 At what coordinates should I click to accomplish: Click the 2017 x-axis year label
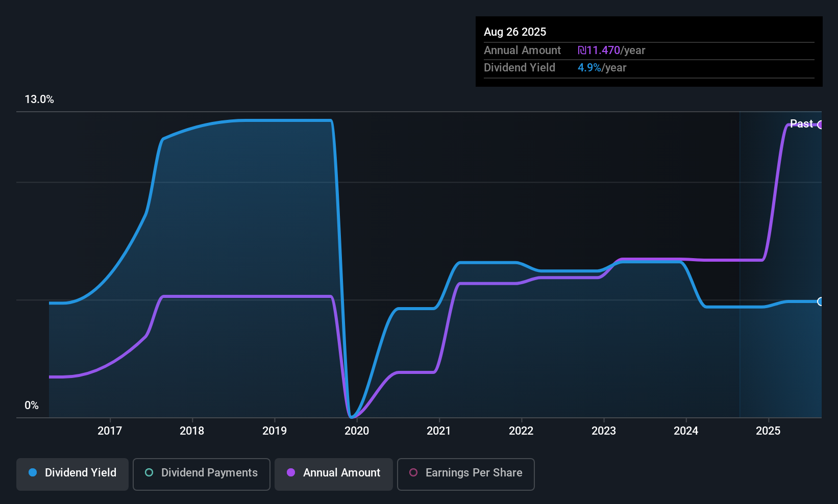[110, 431]
